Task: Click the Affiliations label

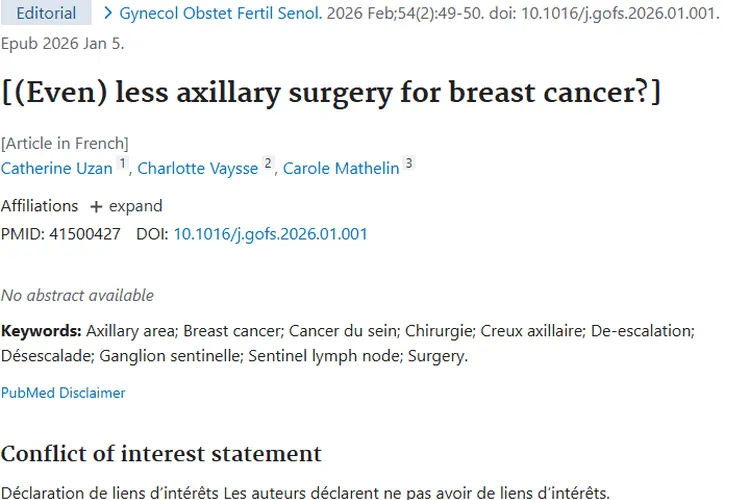Action: point(39,206)
